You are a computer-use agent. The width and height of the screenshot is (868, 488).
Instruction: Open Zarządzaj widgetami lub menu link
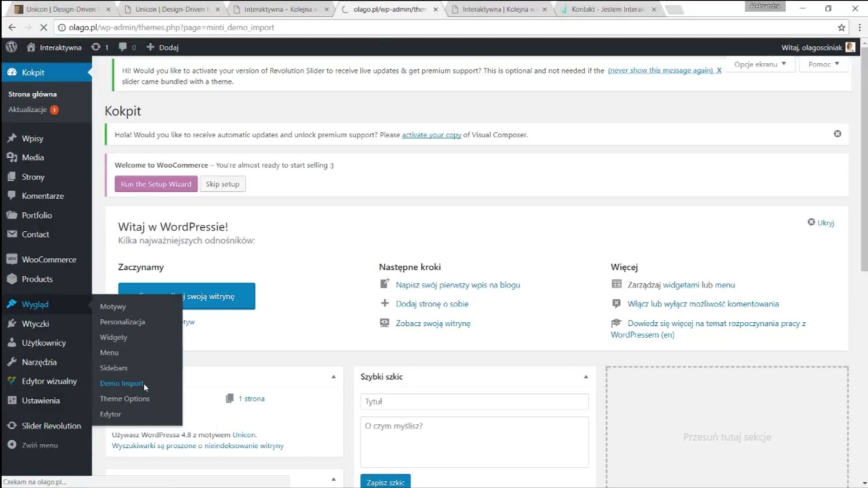(x=681, y=285)
